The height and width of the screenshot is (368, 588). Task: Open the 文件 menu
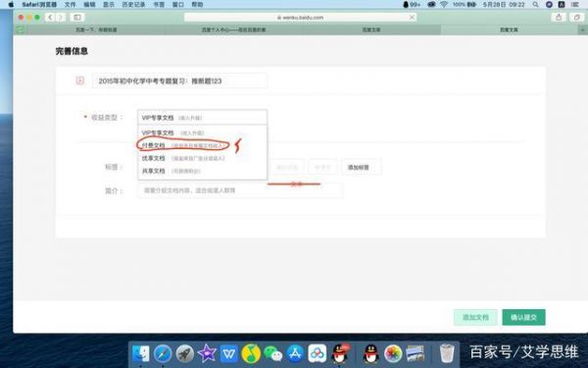[x=70, y=5]
